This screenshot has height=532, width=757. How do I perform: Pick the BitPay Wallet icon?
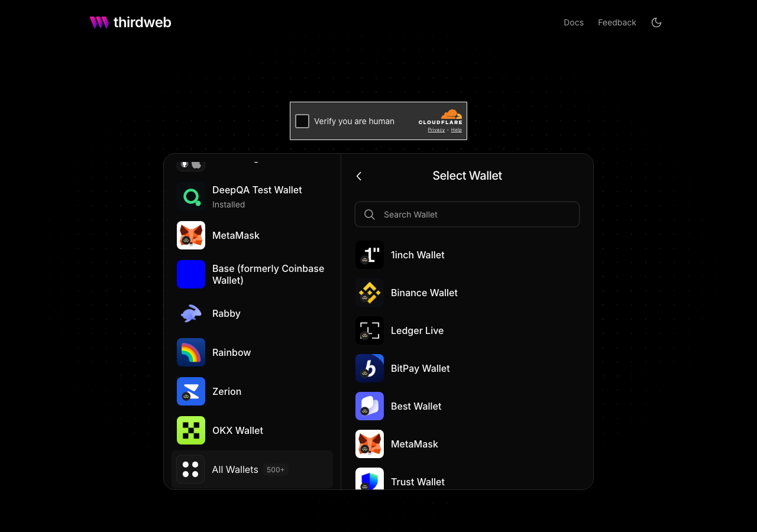(370, 368)
